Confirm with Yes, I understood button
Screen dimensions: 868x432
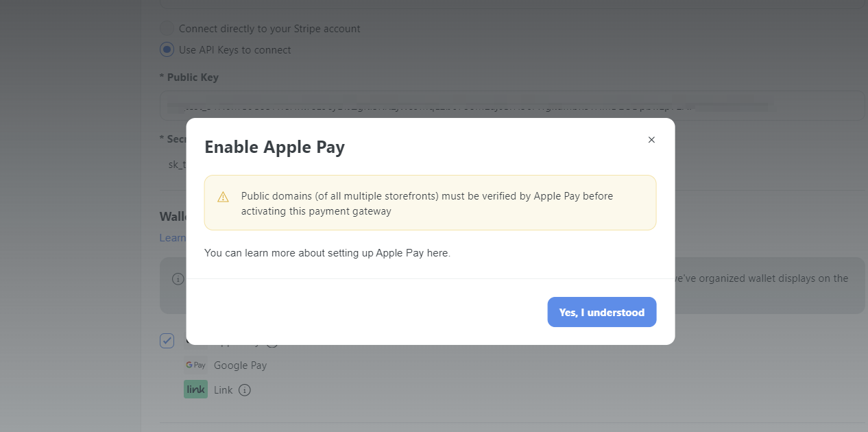point(602,312)
